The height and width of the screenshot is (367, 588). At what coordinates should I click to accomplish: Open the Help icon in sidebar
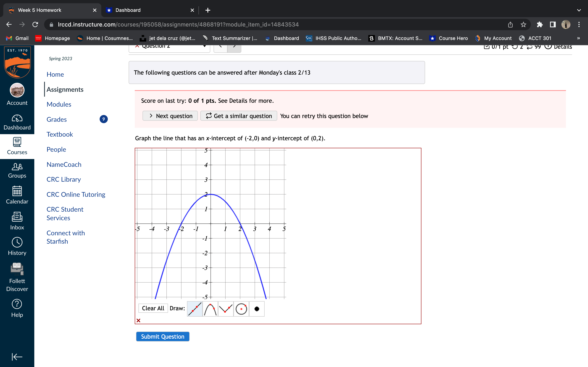[x=17, y=308]
